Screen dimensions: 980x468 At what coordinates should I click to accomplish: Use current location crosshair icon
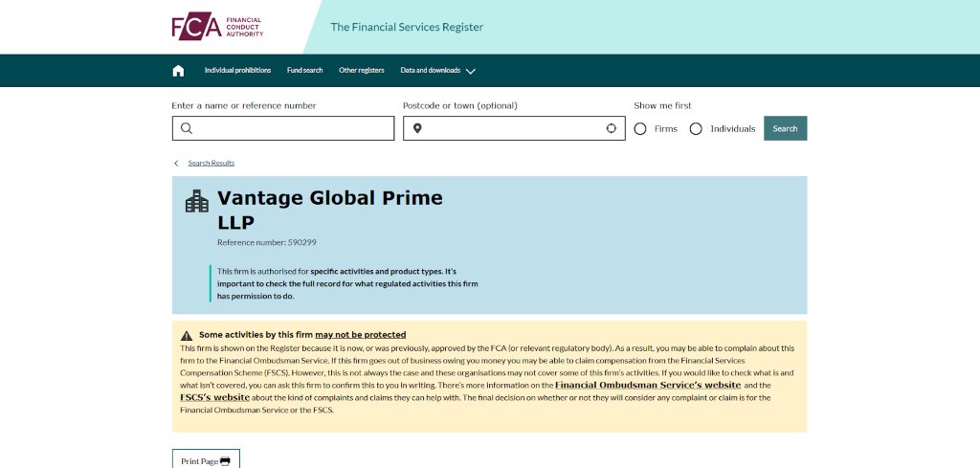[x=612, y=128]
